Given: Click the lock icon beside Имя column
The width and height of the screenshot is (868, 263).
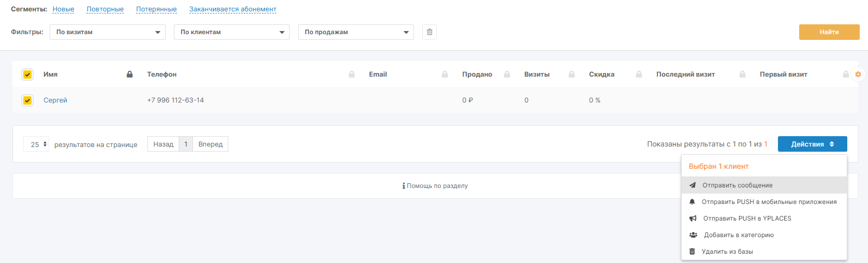Looking at the screenshot, I should coord(130,75).
